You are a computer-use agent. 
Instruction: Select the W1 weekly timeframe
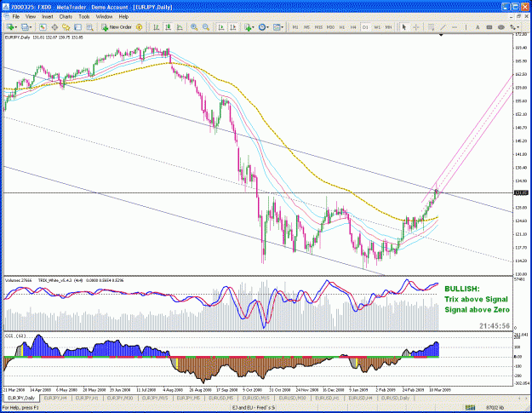(377, 27)
